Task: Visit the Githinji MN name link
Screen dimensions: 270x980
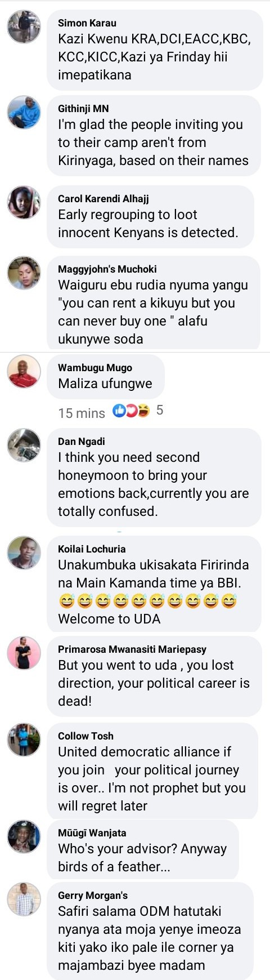Action: click(83, 109)
